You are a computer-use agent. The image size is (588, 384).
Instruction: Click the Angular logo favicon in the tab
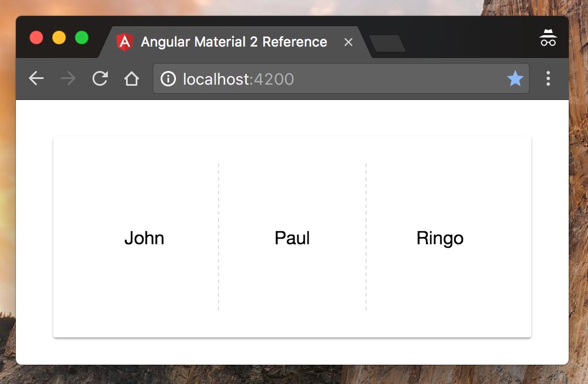coord(124,42)
